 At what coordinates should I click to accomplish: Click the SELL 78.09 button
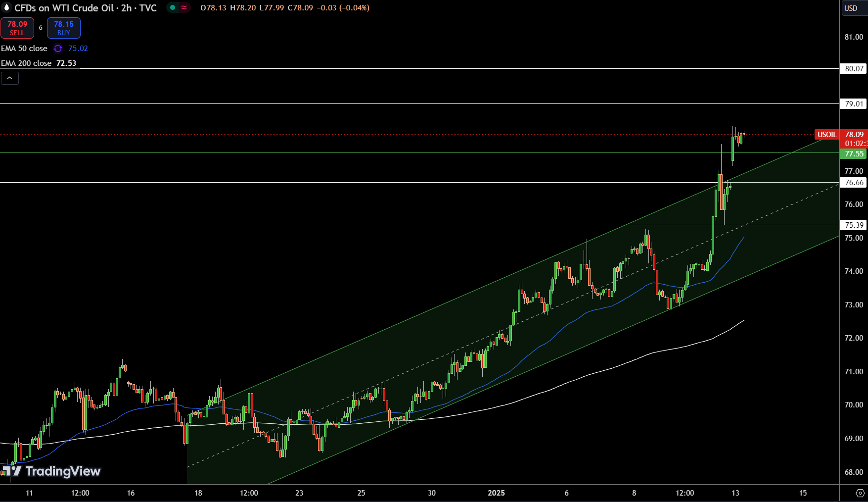coord(17,28)
